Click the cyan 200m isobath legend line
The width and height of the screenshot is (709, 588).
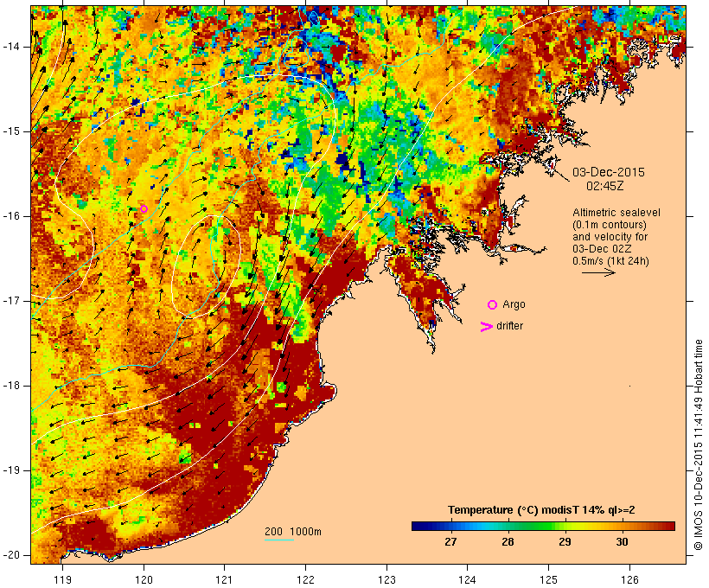click(x=279, y=540)
